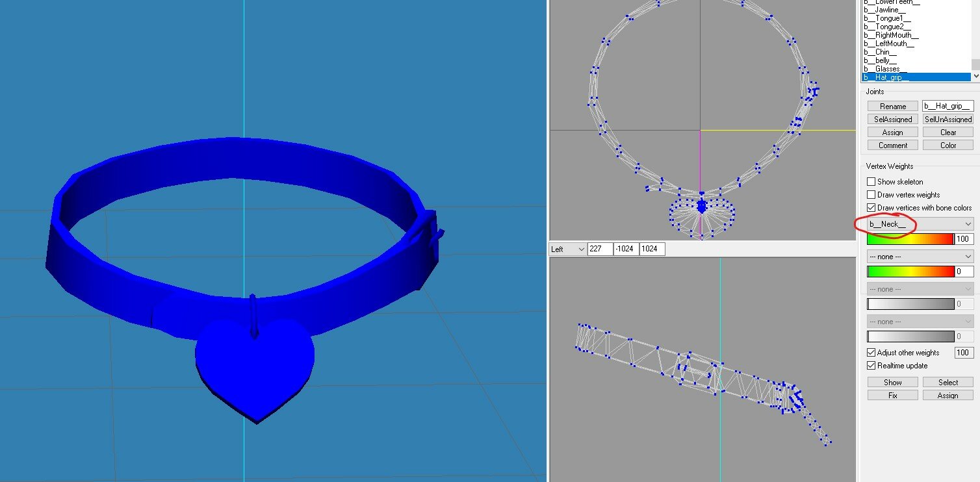The image size is (980, 482).
Task: Click the Fix button
Action: point(893,395)
